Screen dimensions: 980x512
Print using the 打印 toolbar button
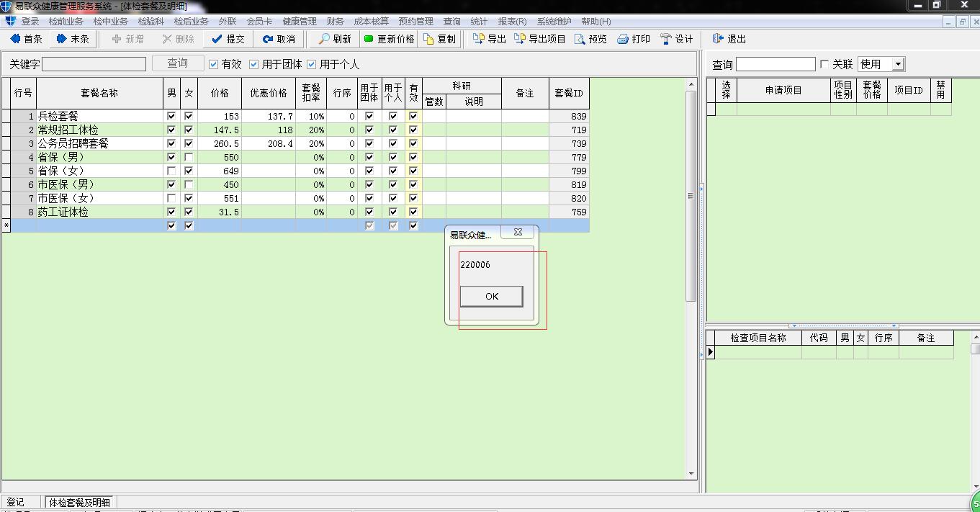634,39
